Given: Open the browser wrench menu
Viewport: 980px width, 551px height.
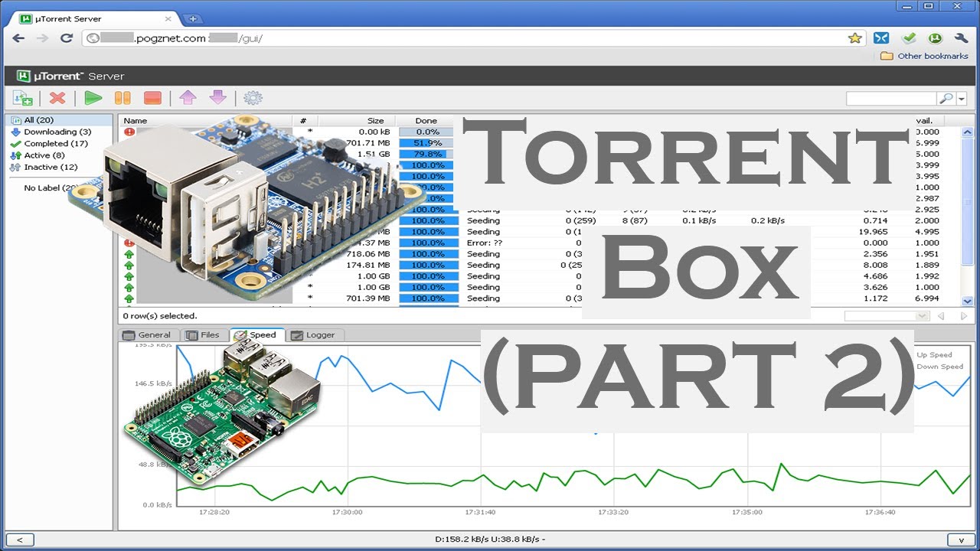Looking at the screenshot, I should (x=962, y=37).
